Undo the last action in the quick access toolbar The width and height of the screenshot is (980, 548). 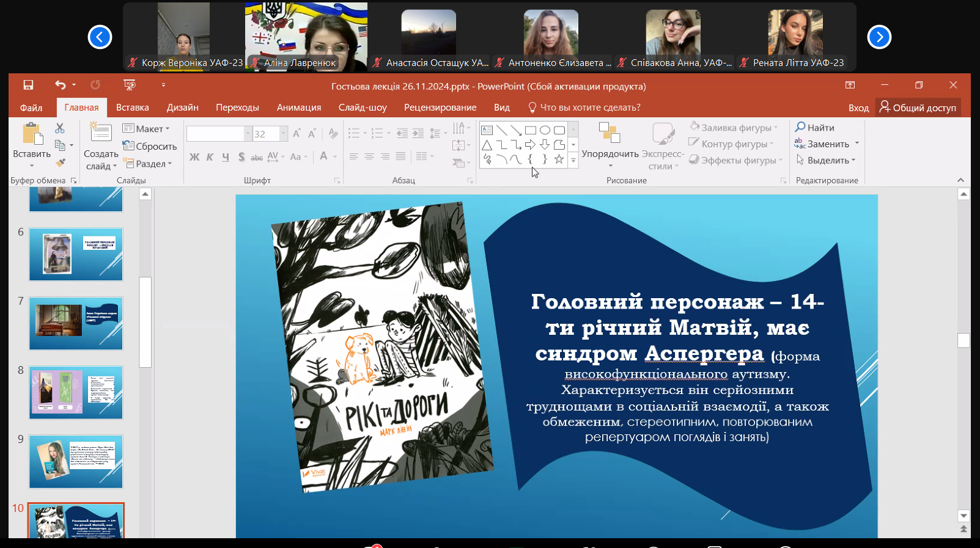60,85
